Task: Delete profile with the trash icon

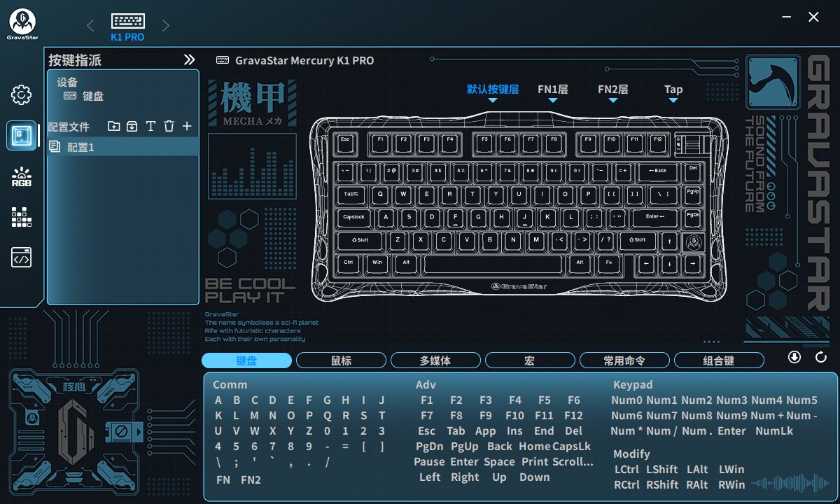Action: 169,126
